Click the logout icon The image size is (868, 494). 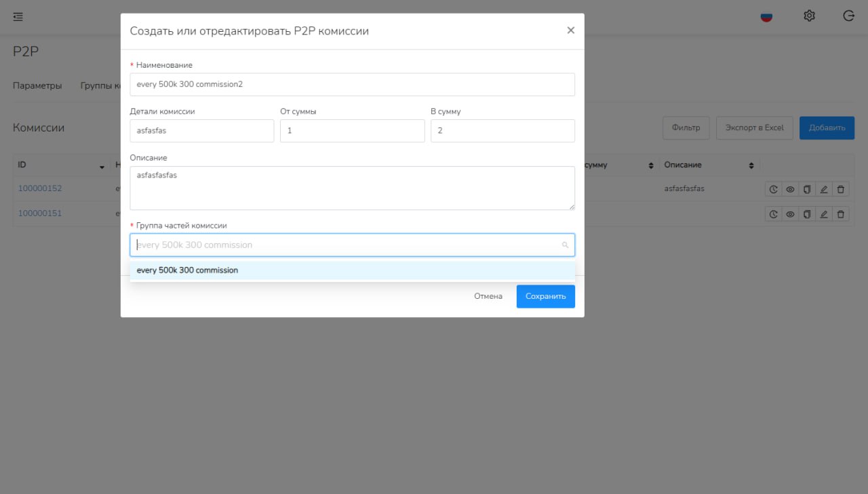[848, 16]
